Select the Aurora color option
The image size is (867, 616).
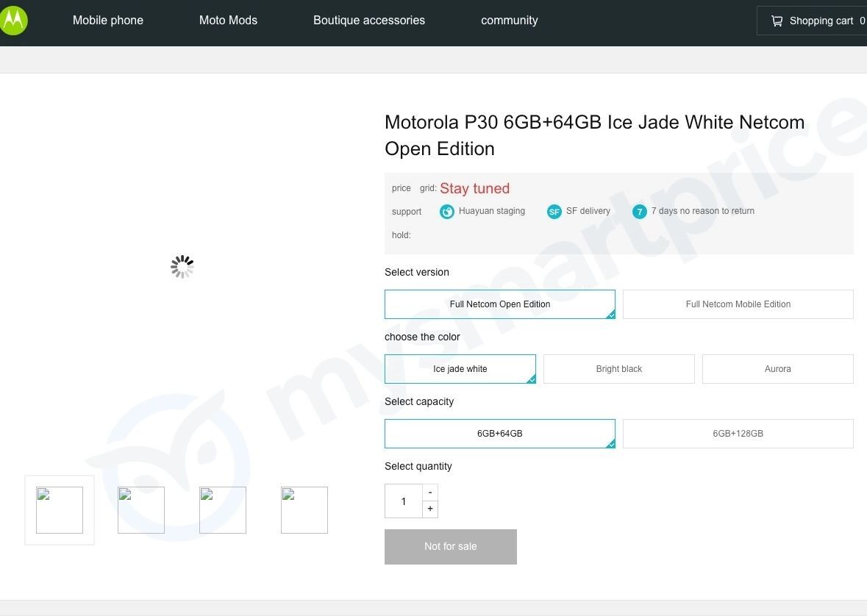[777, 368]
